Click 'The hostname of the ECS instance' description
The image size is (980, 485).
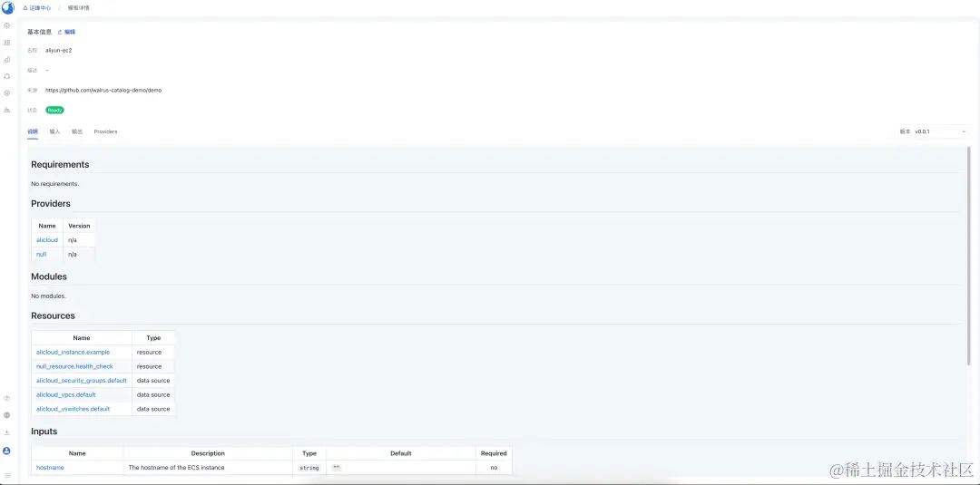176,468
